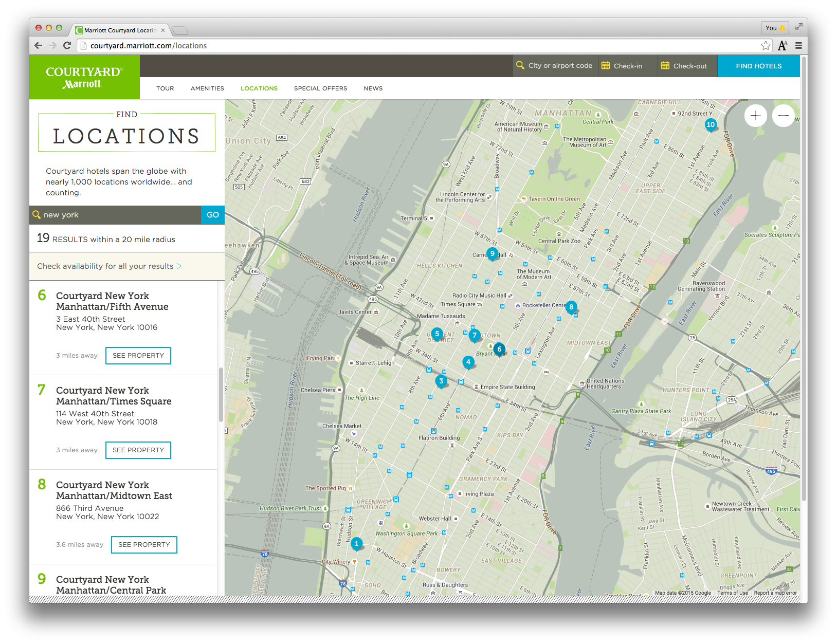The width and height of the screenshot is (837, 644).
Task: Click the Check-out date field
Action: pyautogui.click(x=687, y=66)
